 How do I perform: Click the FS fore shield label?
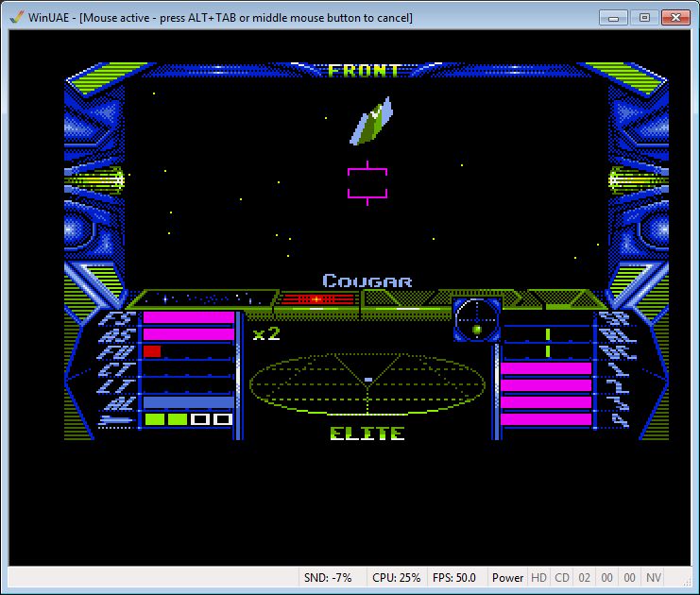[x=116, y=318]
